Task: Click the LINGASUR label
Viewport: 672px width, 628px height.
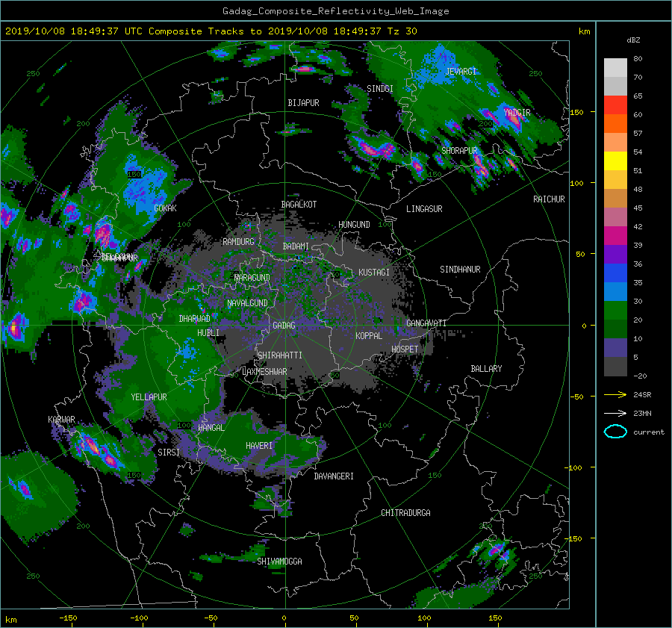Action: [424, 209]
